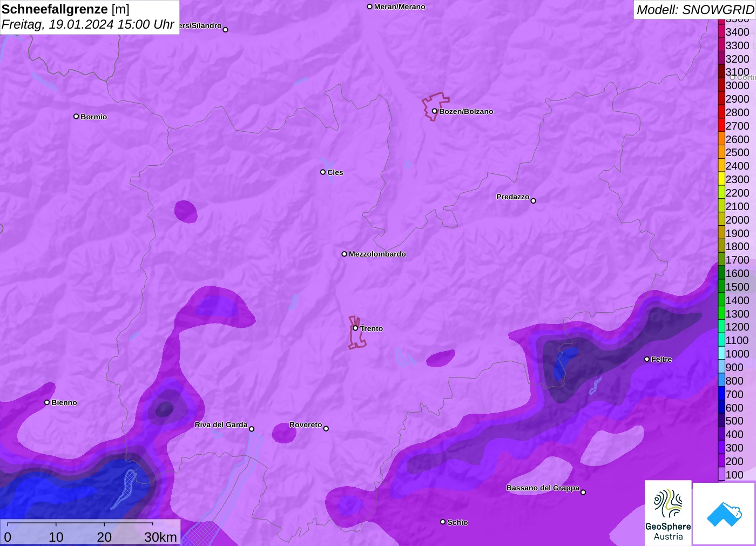Viewport: 756px width, 546px height.
Task: Click the Riva del Garda label text
Action: 221,424
